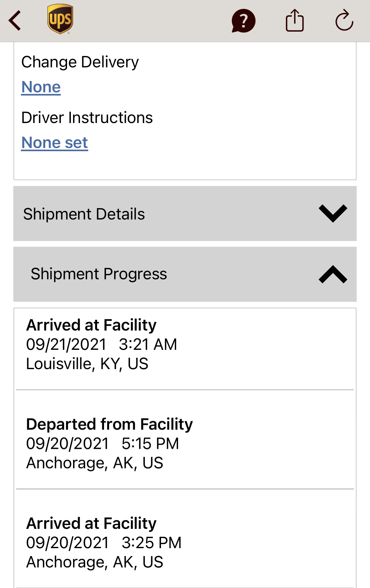Select the Louisville Arrived at Facility entry
The width and height of the screenshot is (370, 588).
[x=185, y=348]
